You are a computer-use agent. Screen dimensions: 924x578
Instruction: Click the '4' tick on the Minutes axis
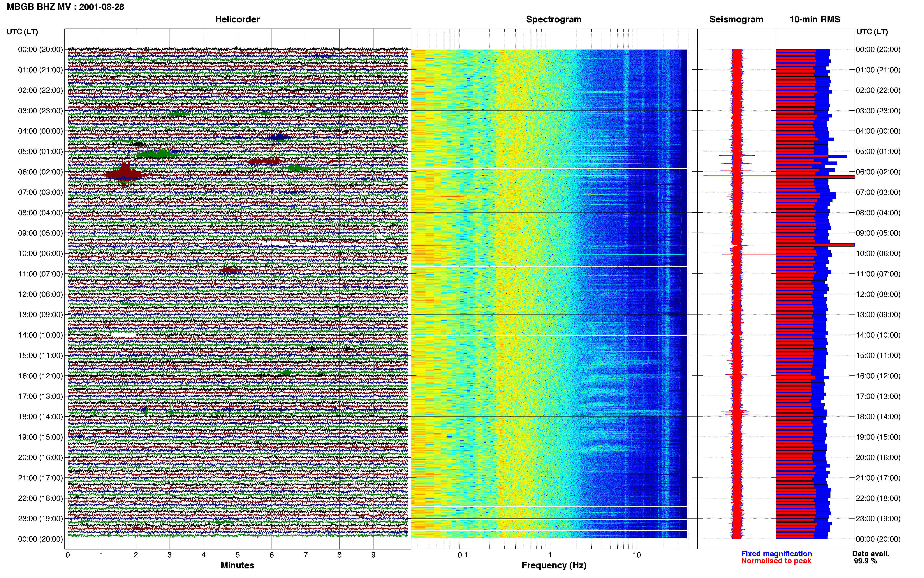pyautogui.click(x=204, y=555)
